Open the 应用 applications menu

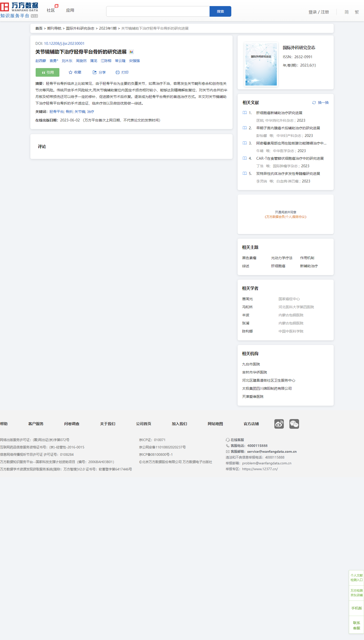[70, 10]
